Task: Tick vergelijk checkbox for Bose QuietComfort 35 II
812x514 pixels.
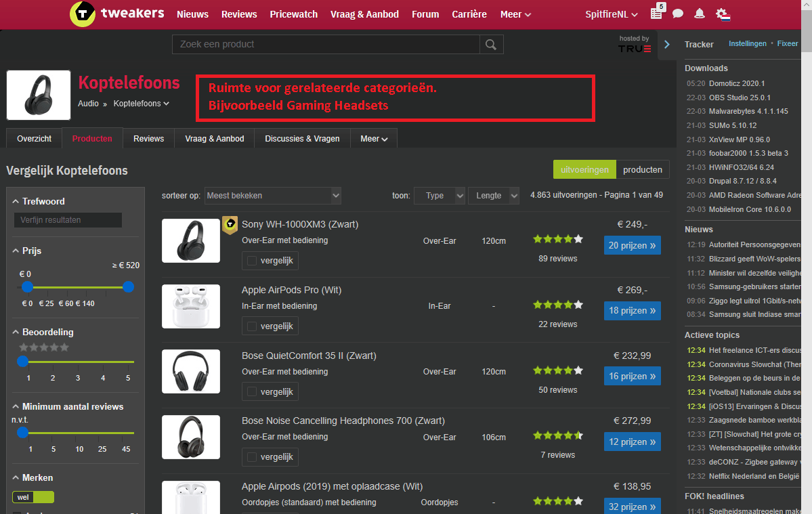Action: [252, 392]
